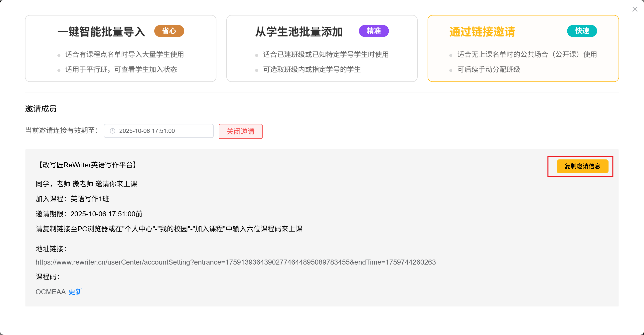The width and height of the screenshot is (644, 335).
Task: Click the clock icon in expiry field
Action: pyautogui.click(x=113, y=131)
